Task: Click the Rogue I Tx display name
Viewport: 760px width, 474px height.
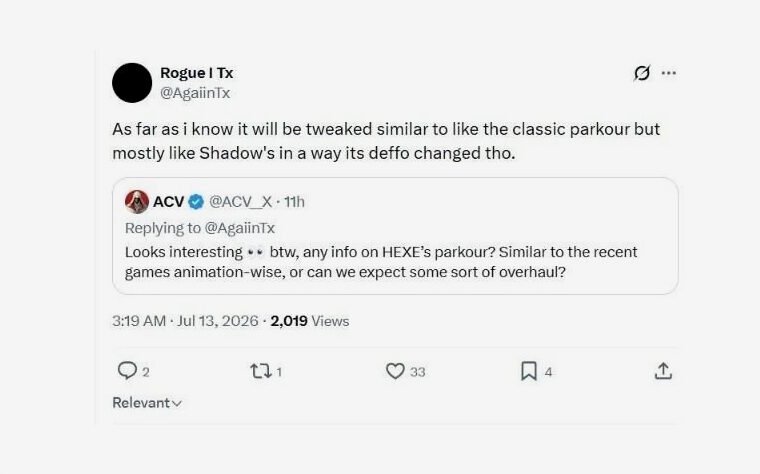Action: click(197, 73)
